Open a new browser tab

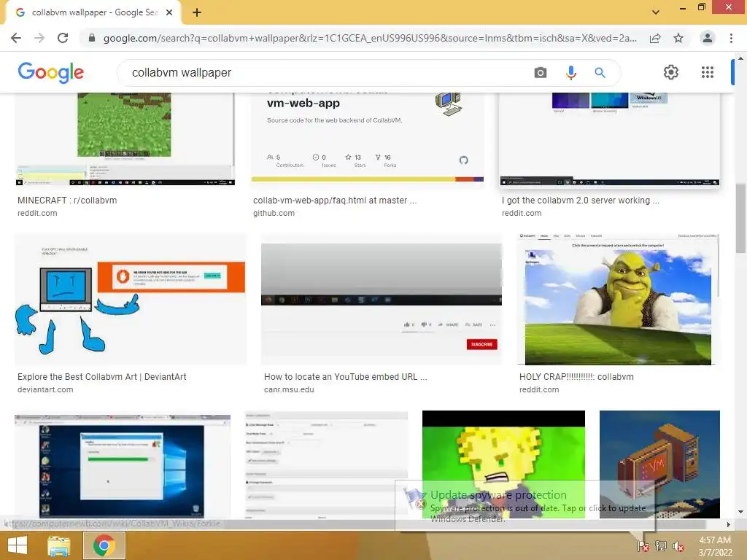coord(197,12)
